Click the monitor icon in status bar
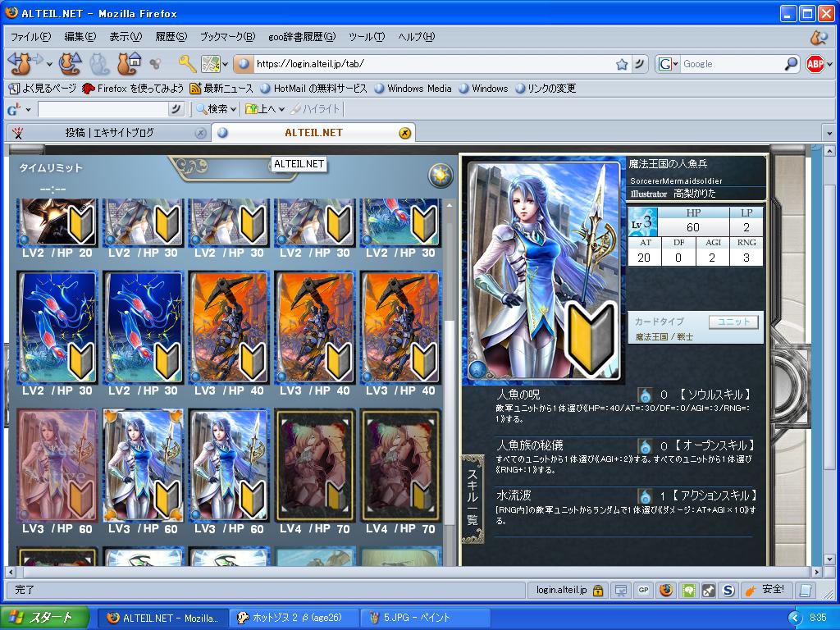This screenshot has height=630, width=840. (x=621, y=591)
